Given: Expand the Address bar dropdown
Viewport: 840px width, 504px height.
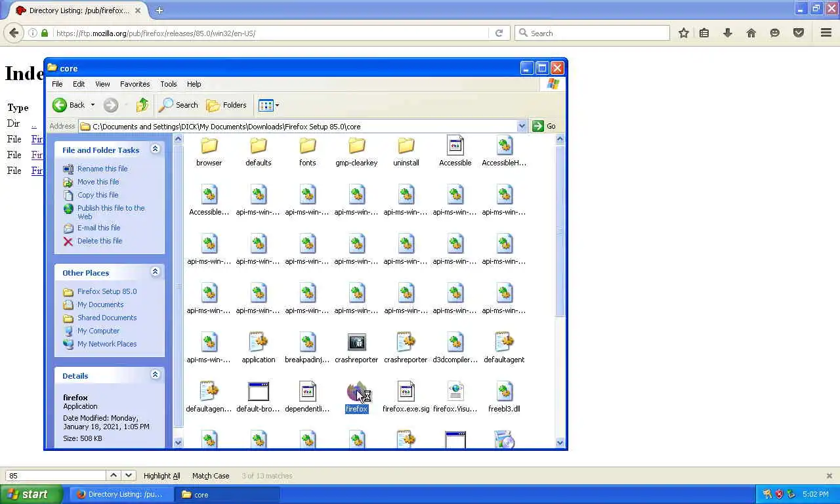Looking at the screenshot, I should pyautogui.click(x=522, y=126).
